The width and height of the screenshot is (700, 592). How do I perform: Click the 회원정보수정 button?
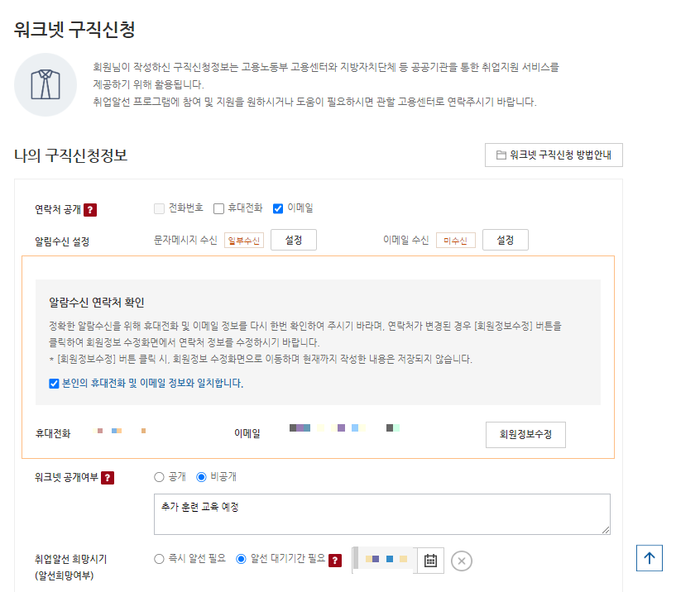524,434
